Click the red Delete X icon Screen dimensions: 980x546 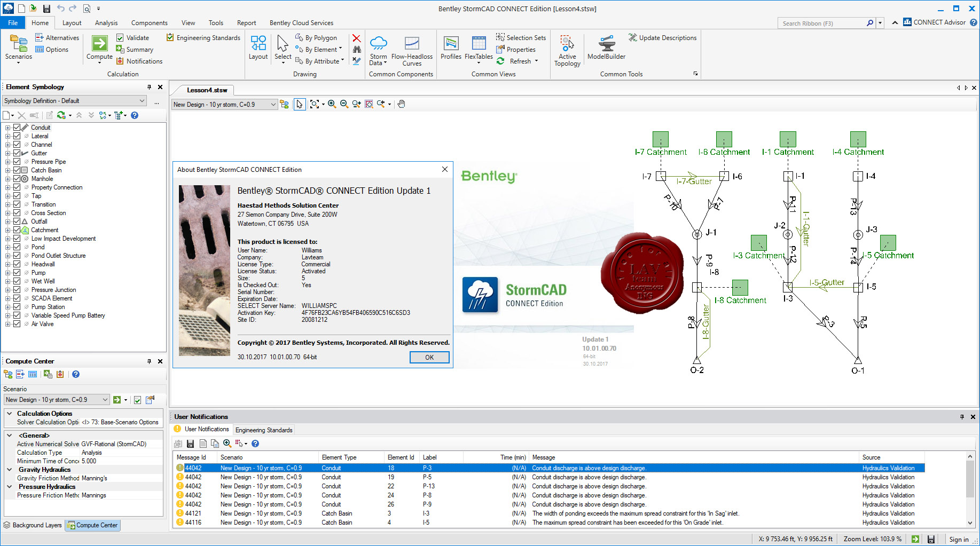tap(356, 38)
